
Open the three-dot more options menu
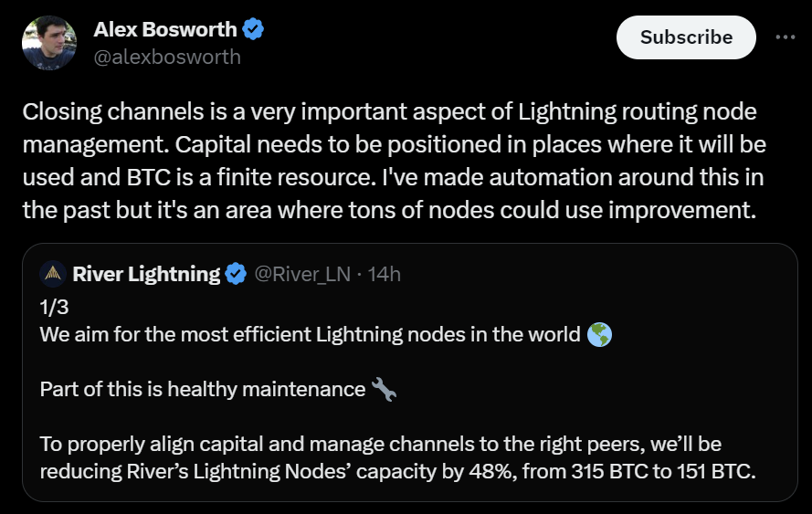tap(785, 37)
